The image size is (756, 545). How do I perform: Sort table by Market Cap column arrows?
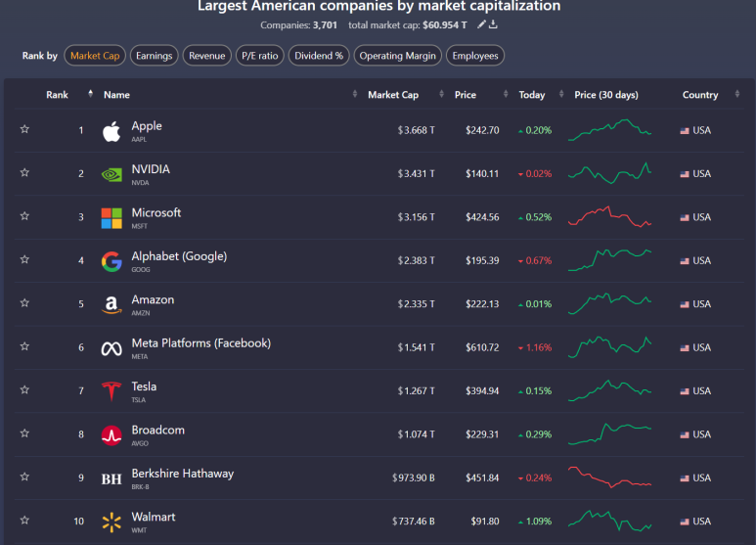pyautogui.click(x=442, y=94)
